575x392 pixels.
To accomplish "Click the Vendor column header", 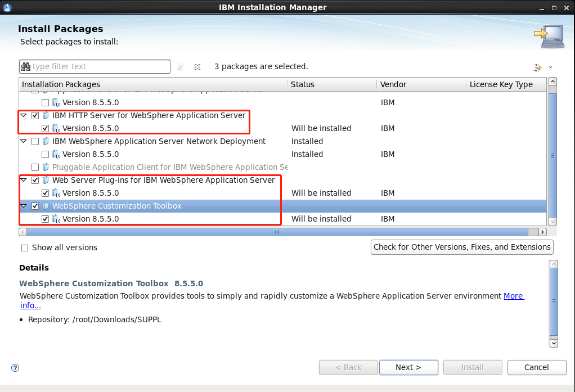I will (421, 84).
